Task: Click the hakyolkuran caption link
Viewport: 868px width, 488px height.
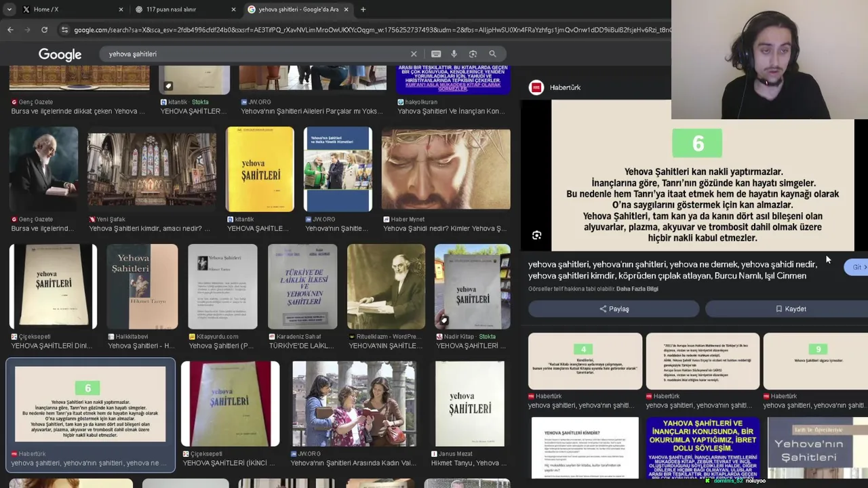Action: [451, 111]
